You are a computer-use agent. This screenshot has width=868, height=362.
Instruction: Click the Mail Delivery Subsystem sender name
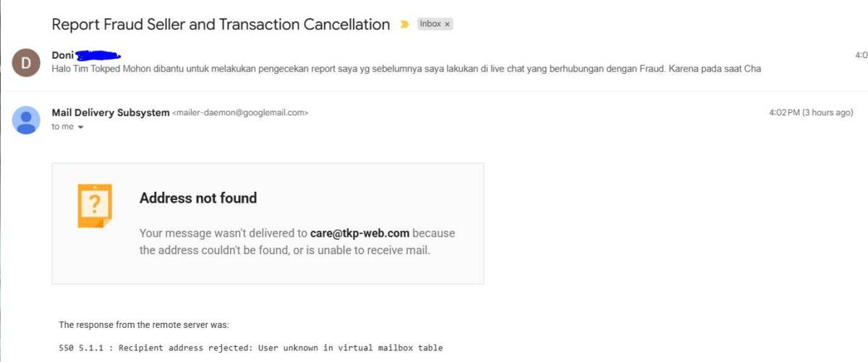click(111, 112)
